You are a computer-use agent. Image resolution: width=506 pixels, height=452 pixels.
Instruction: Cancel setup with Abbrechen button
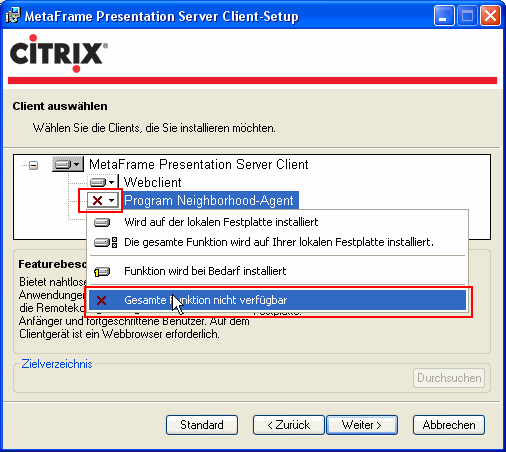pyautogui.click(x=449, y=425)
